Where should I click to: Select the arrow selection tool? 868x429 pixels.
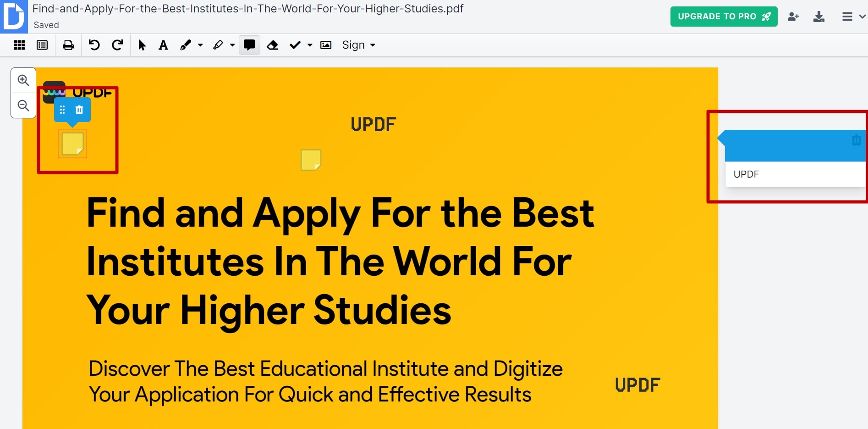[x=142, y=45]
